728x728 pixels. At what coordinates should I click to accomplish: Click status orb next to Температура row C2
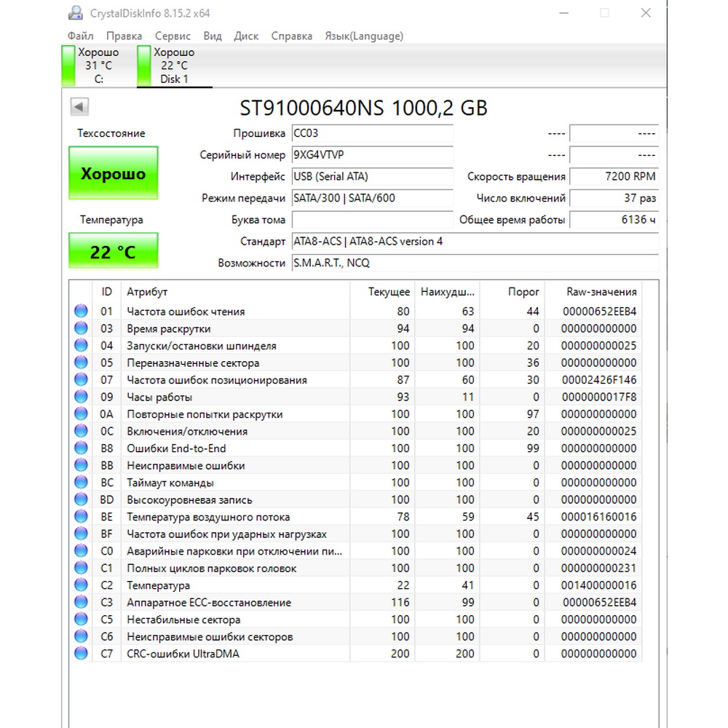tap(81, 585)
